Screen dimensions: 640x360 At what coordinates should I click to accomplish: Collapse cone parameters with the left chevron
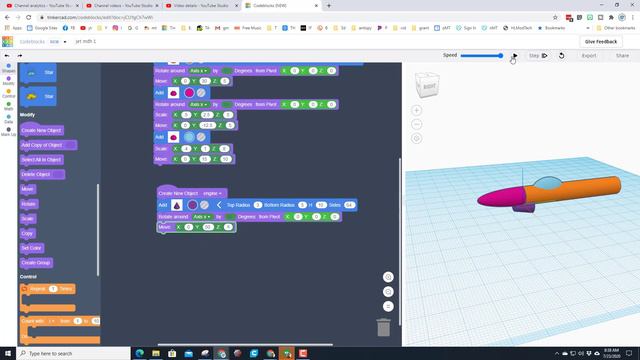(219, 205)
